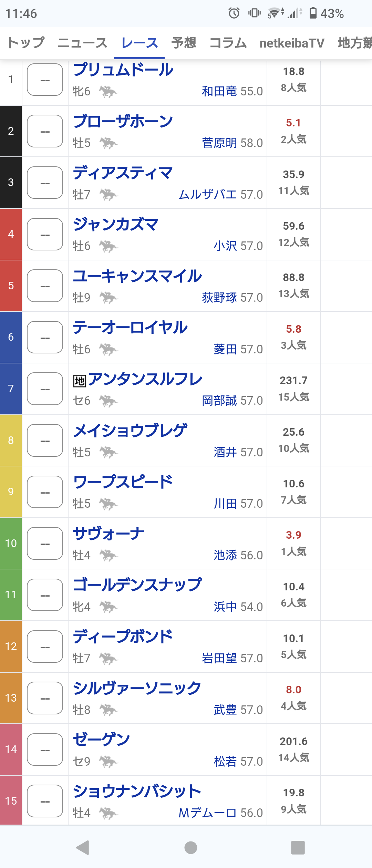Tap the horse icon in テーオーロイヤル's row
Screen dimensions: 372x868
(108, 349)
